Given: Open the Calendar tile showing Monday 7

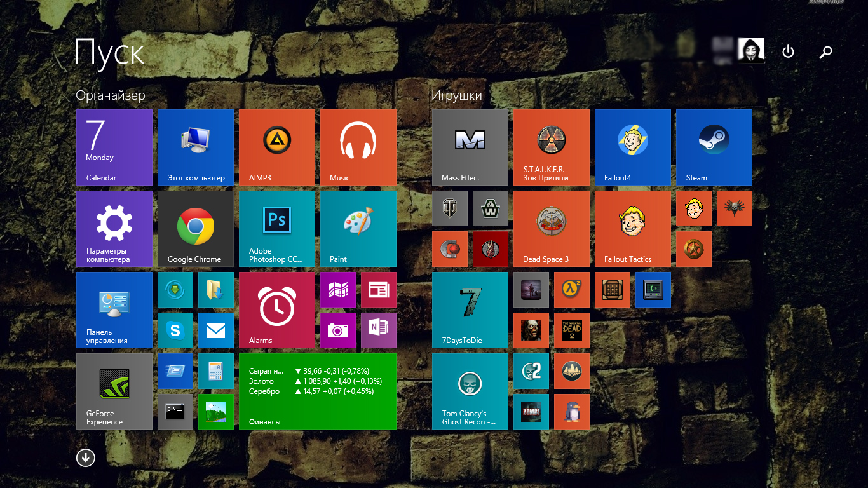Looking at the screenshot, I should [x=114, y=147].
